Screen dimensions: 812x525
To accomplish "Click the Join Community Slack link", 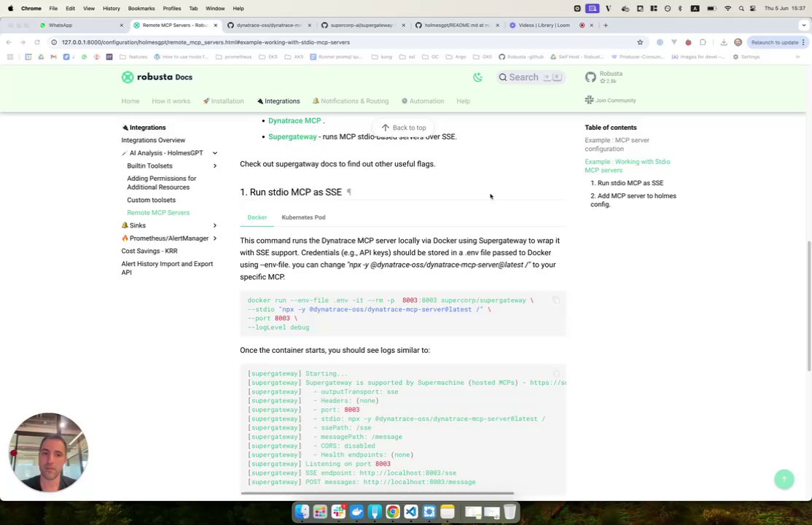I will click(x=610, y=101).
